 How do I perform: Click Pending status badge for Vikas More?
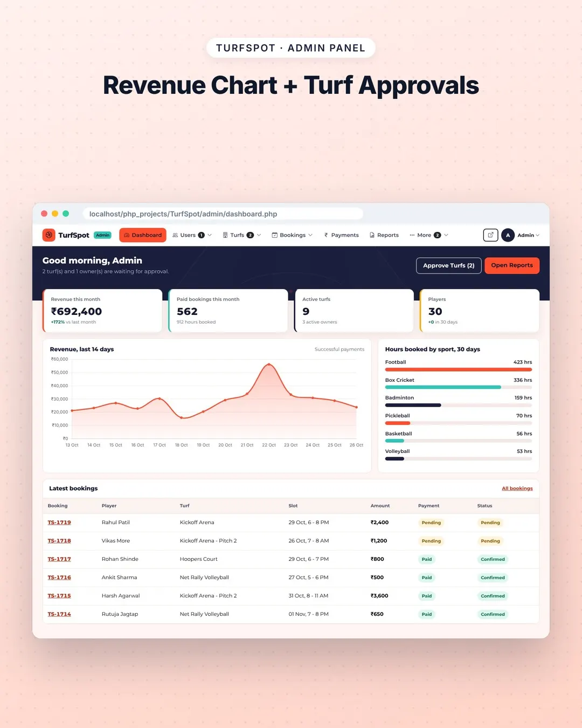point(490,541)
